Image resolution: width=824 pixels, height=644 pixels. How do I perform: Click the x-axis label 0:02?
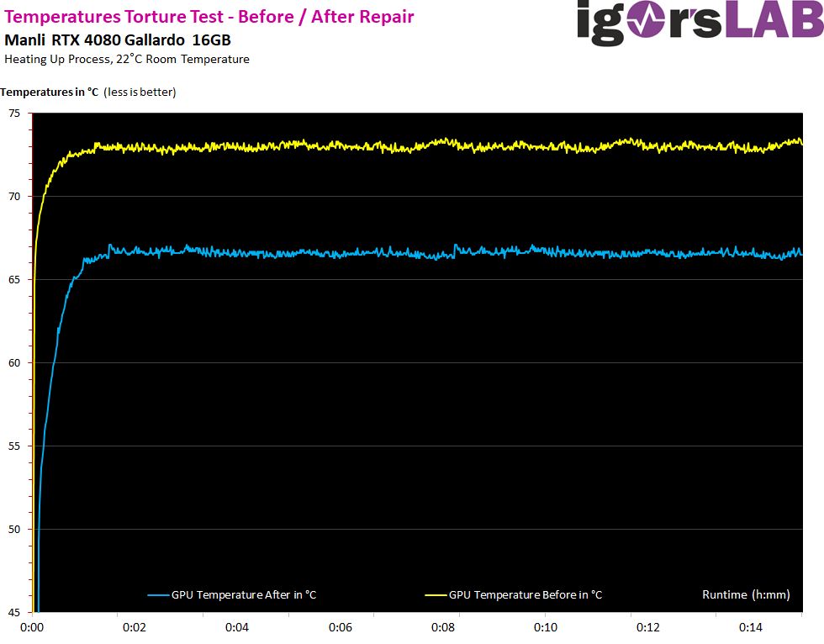coord(135,627)
